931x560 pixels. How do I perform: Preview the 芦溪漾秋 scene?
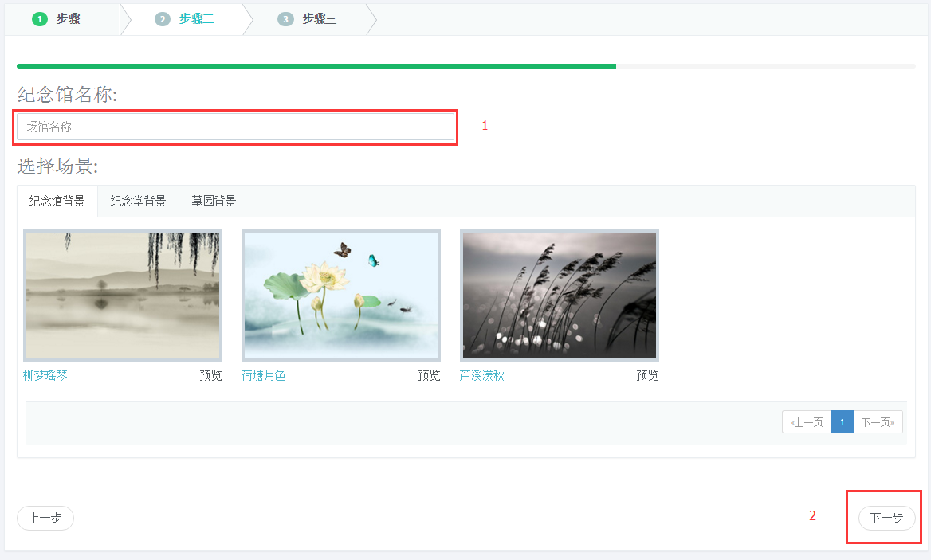[647, 376]
